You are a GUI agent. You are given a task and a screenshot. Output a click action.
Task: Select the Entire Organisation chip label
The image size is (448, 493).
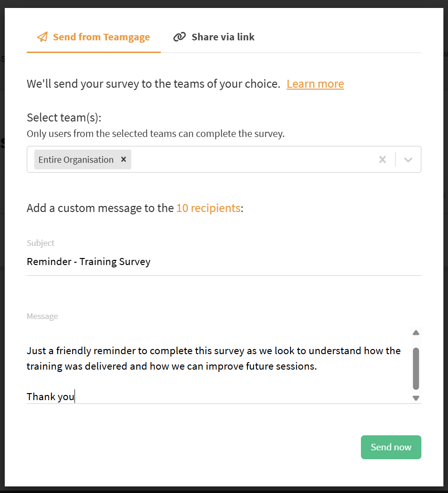76,159
